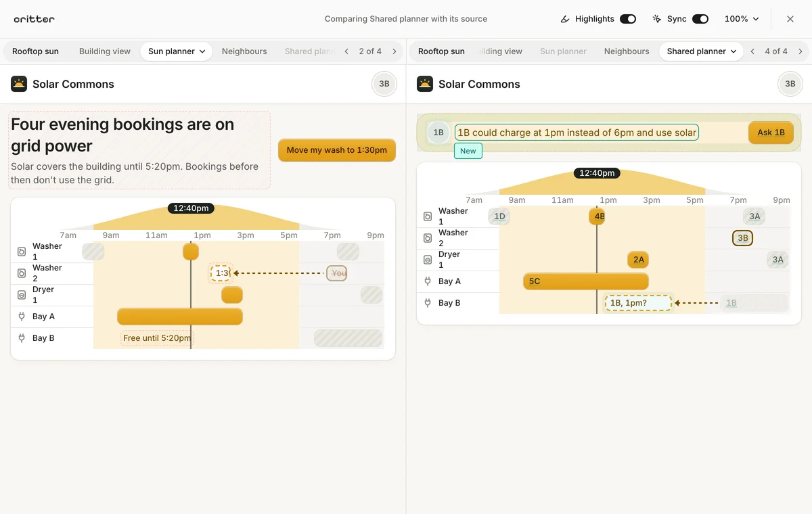Select the Washer 2 icon in left pane

[22, 273]
